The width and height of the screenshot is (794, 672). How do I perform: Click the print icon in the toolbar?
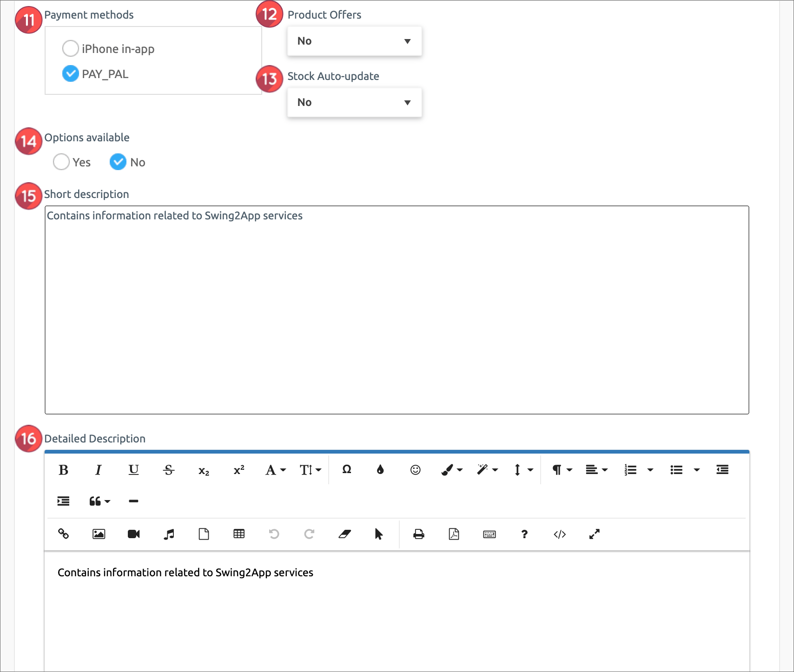pos(418,534)
